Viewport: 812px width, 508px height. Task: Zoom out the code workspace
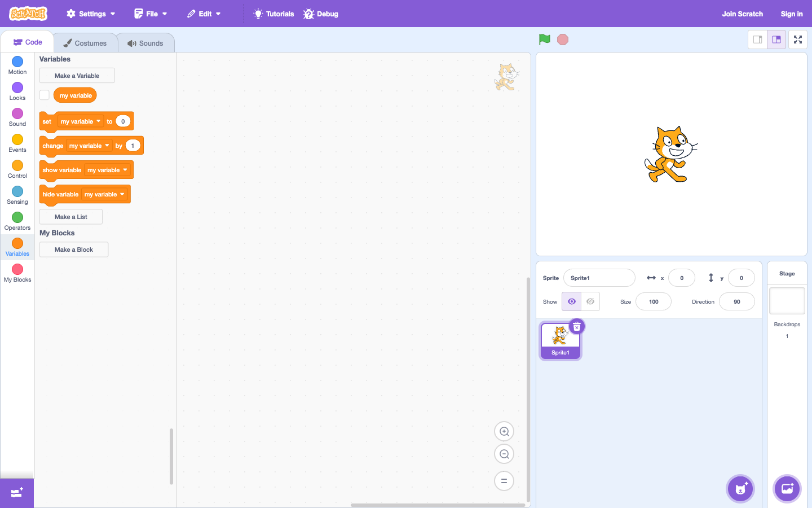(504, 454)
